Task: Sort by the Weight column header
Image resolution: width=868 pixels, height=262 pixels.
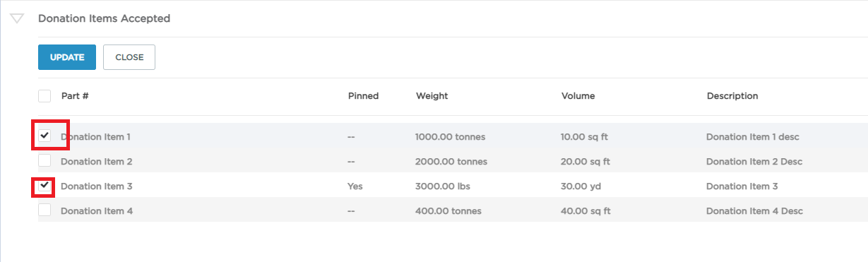Action: tap(432, 96)
